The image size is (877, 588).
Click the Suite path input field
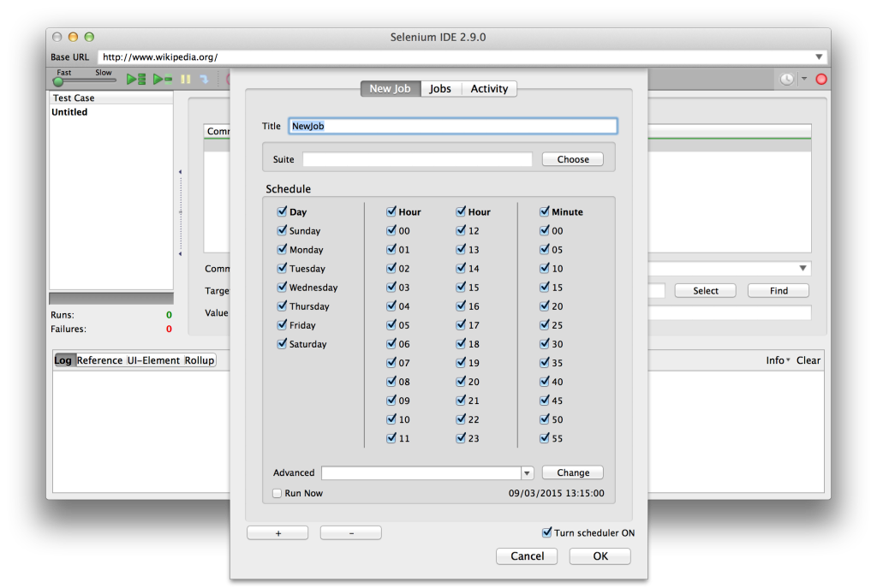pyautogui.click(x=417, y=159)
